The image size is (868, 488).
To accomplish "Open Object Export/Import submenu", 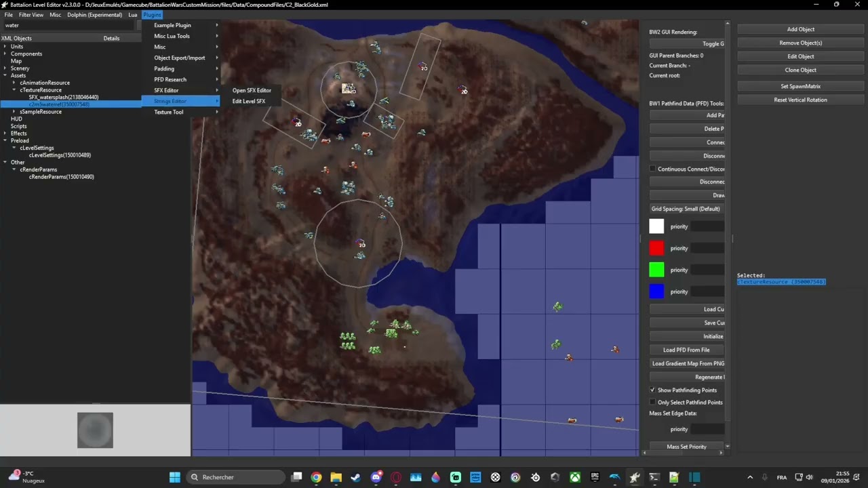I will coord(181,58).
